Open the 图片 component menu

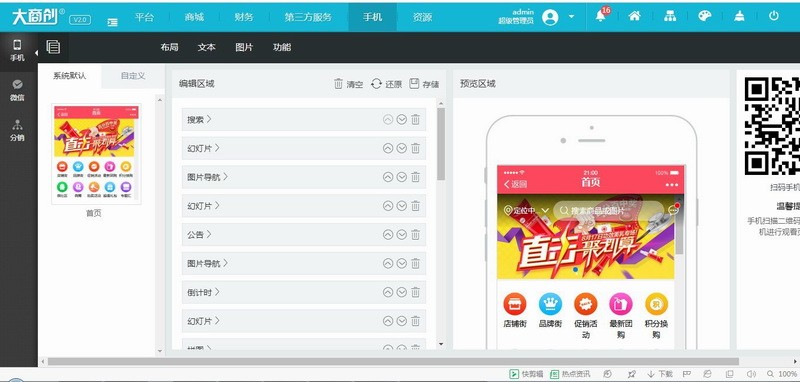coord(244,47)
